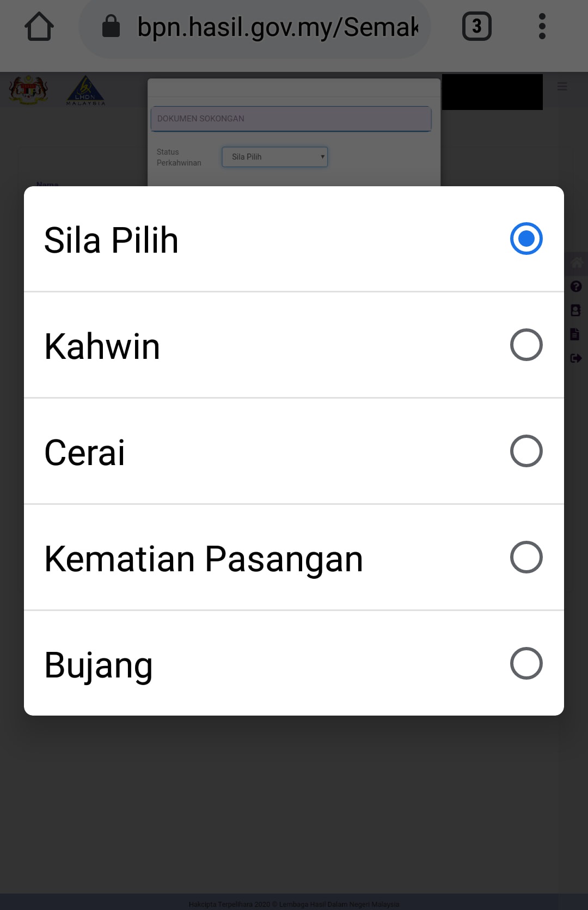This screenshot has width=588, height=910.
Task: Tap the browser home icon
Action: [39, 26]
